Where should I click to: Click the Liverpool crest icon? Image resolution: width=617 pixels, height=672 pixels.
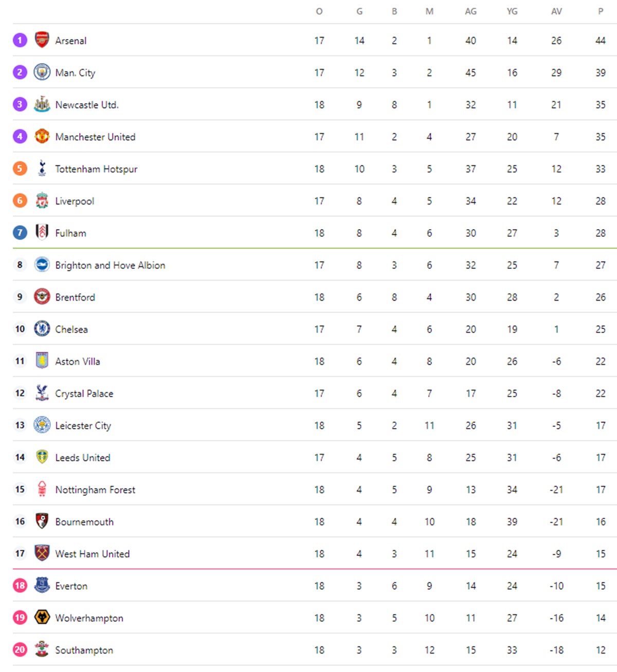(42, 200)
